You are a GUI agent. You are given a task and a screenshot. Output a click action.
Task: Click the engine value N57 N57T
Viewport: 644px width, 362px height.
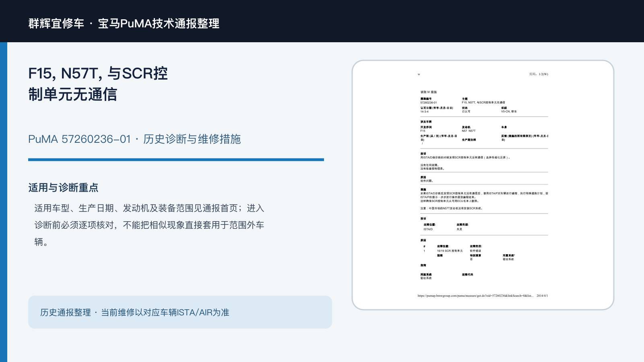(469, 131)
